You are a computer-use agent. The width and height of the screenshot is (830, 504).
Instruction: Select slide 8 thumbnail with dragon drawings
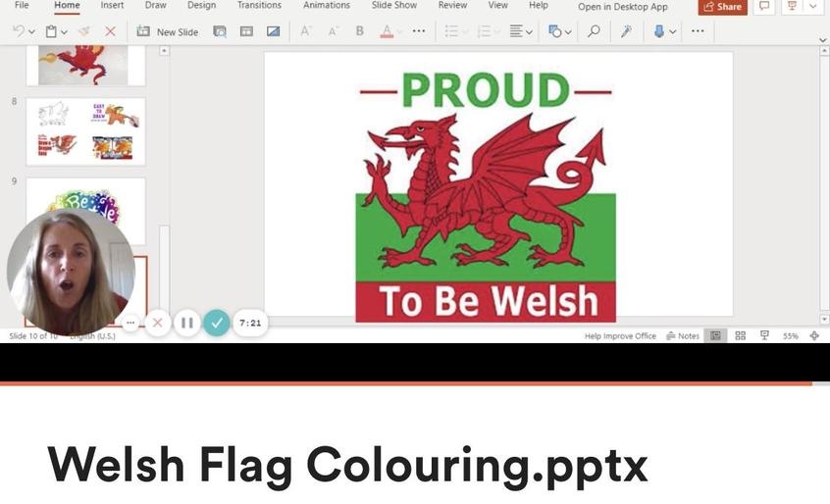click(x=85, y=131)
